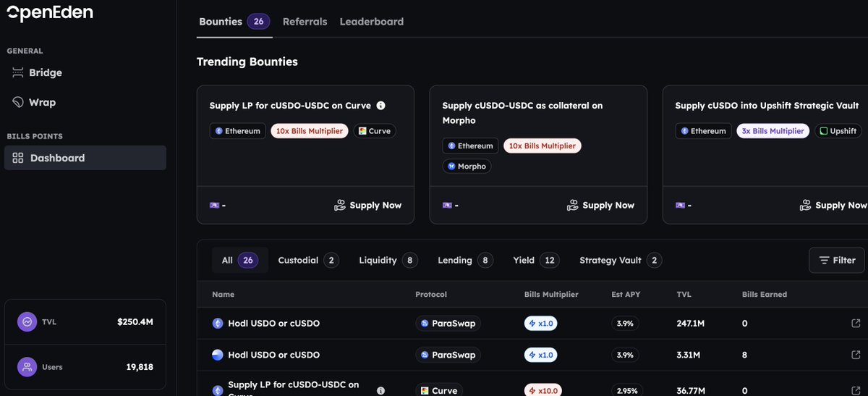This screenshot has height=396, width=868.
Task: Click 10x Bills Multiplier on Curve card
Action: [310, 131]
